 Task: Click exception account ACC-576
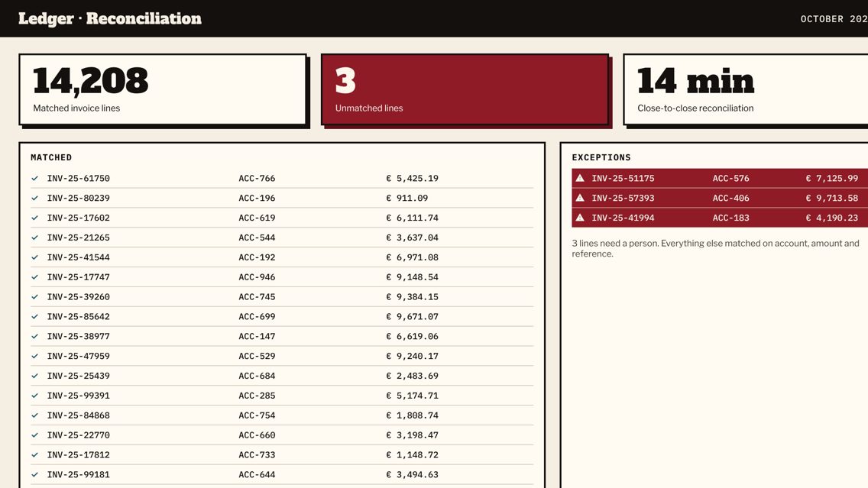click(x=730, y=178)
